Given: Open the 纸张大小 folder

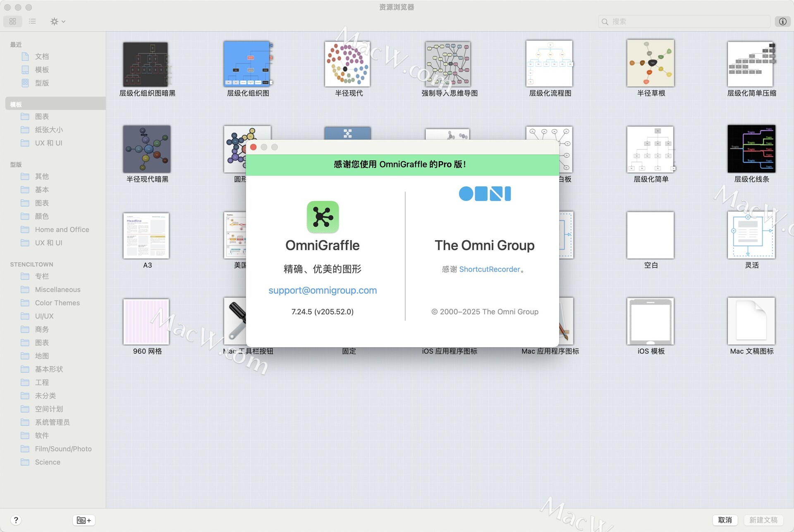Looking at the screenshot, I should click(49, 130).
